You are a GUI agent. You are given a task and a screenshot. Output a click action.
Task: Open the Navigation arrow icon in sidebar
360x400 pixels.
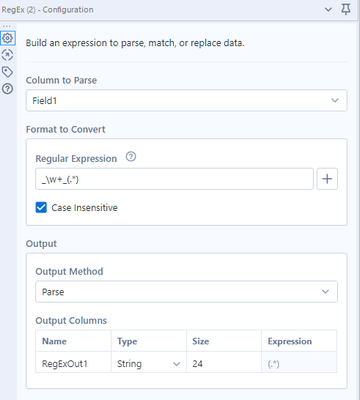coord(7,55)
